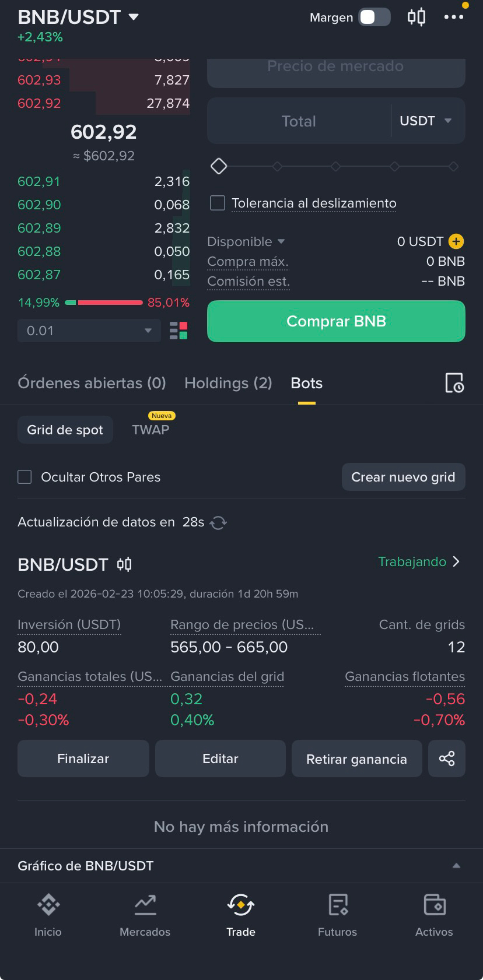Open chart icon beside bot BNB/USDT
The width and height of the screenshot is (483, 980).
[x=124, y=564]
